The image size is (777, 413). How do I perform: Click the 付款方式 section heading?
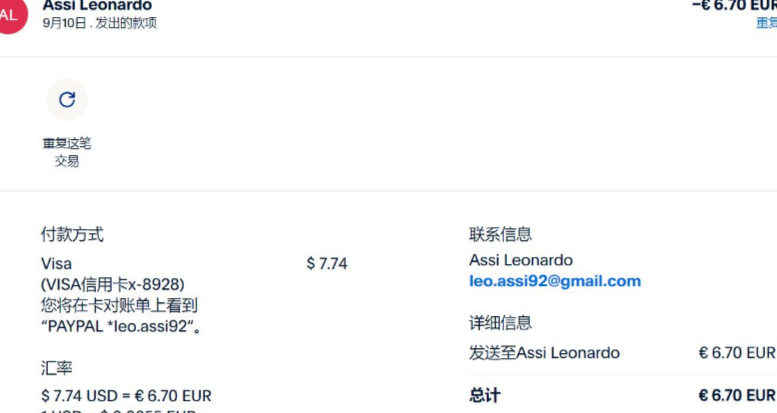click(x=72, y=235)
